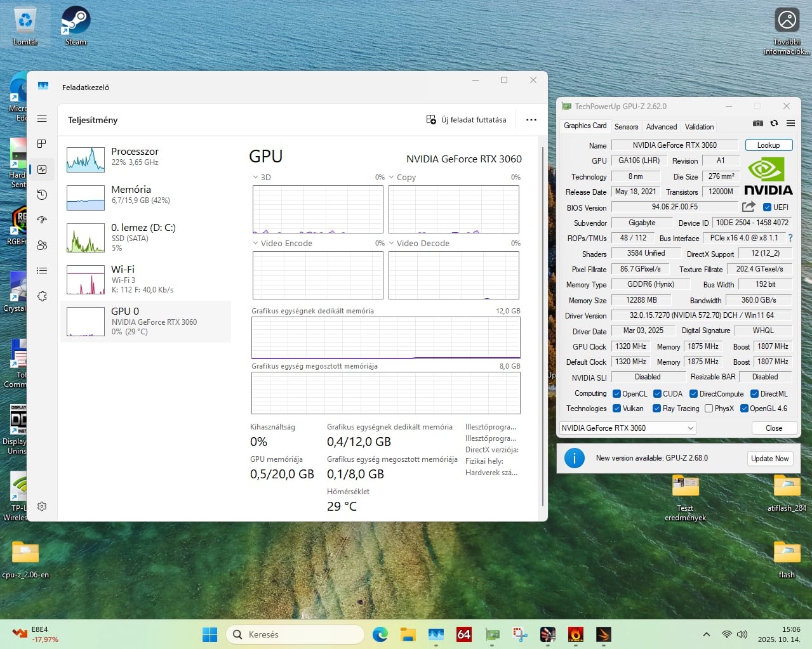Toggle PhysX checkbox
812x649 pixels.
[x=709, y=409]
